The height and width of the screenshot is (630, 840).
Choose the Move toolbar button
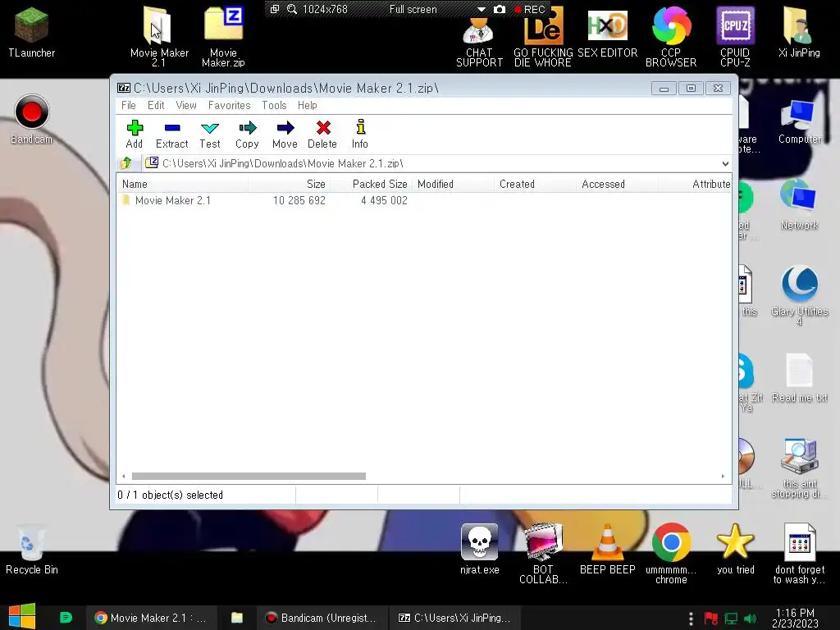tap(285, 134)
